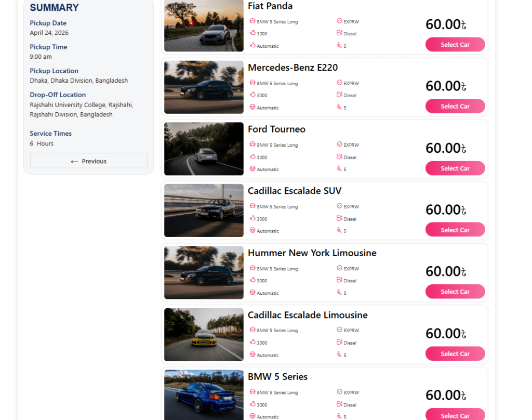Open the Cadillac Escalade SUV photo
532x420 pixels.
[204, 211]
